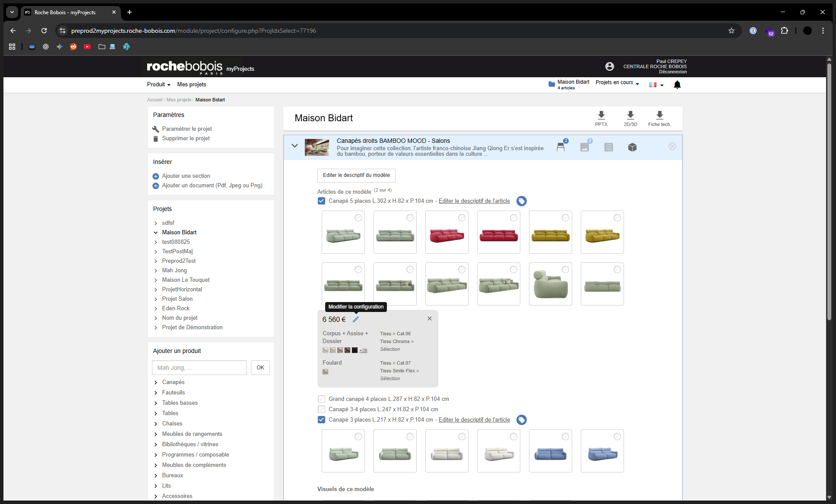Click the 2D/3D download icon
Viewport: 836px width, 504px height.
click(630, 115)
